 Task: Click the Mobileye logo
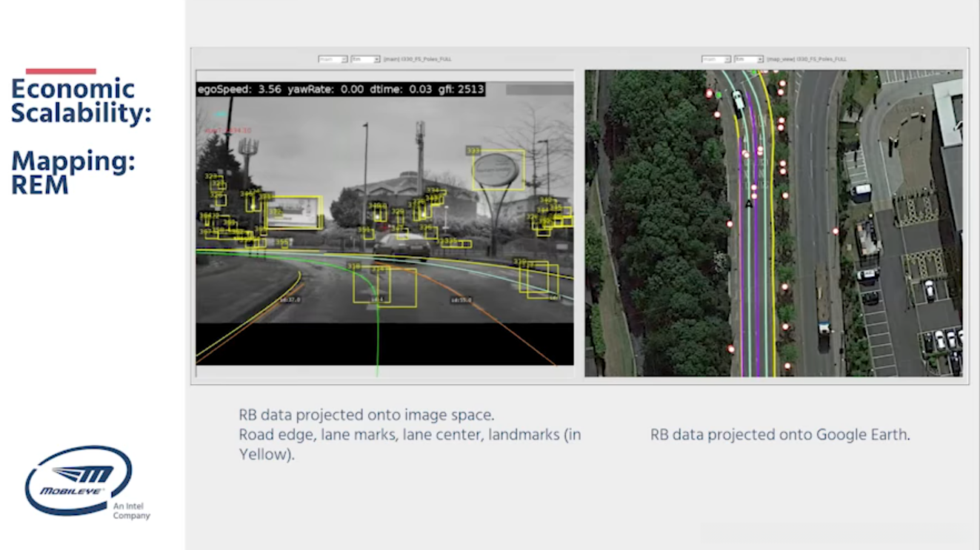pyautogui.click(x=79, y=480)
